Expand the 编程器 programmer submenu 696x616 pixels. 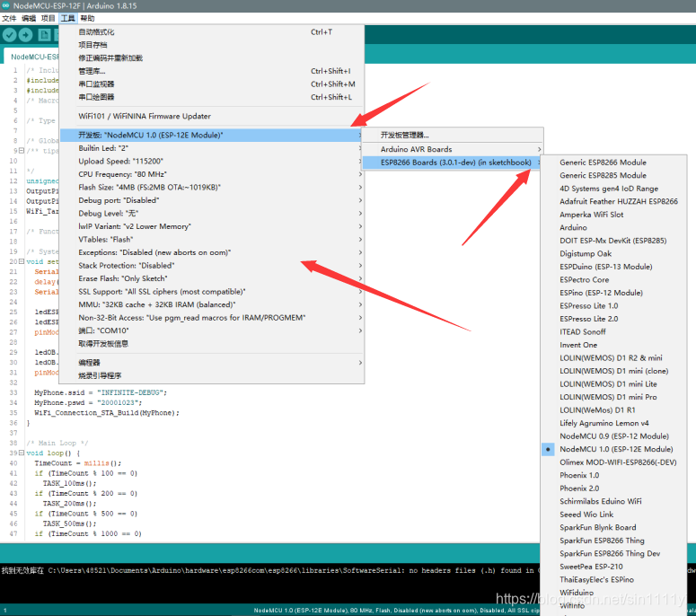[x=212, y=363]
